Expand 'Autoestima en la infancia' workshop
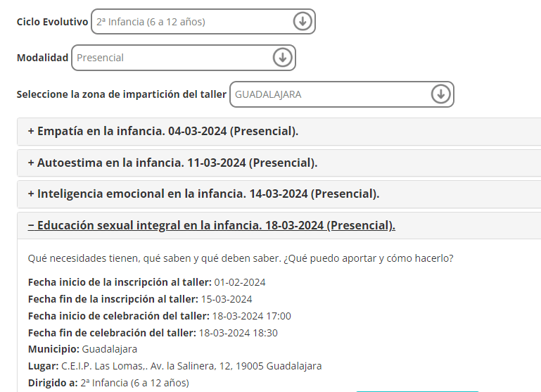This screenshot has width=541, height=392. click(172, 163)
